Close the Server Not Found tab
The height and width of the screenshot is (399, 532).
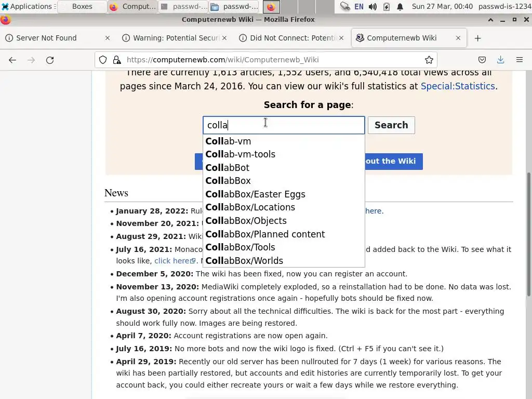point(108,38)
